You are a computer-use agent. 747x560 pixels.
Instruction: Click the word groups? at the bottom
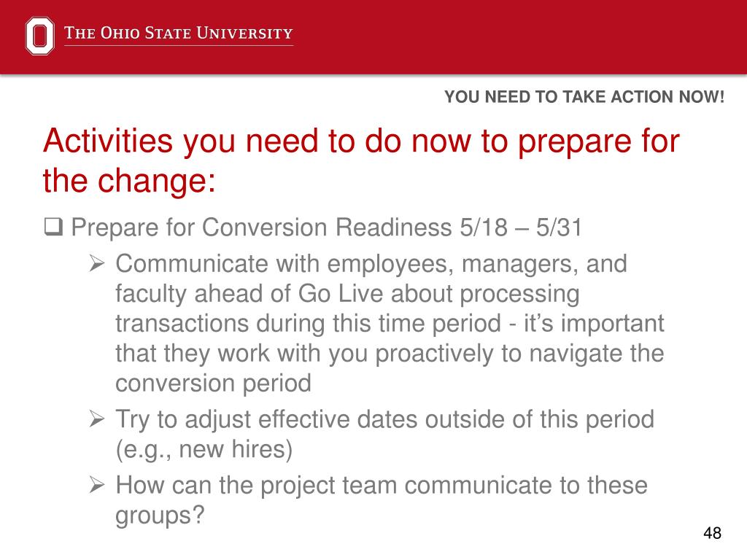point(160,516)
